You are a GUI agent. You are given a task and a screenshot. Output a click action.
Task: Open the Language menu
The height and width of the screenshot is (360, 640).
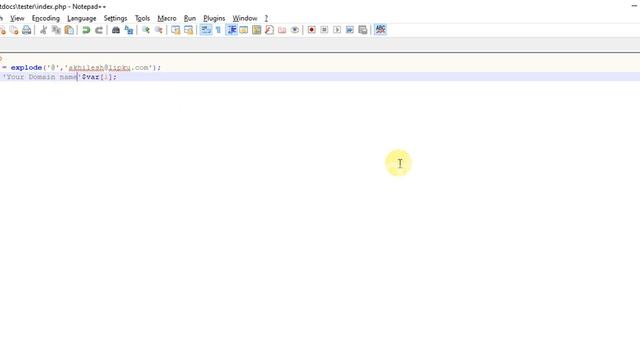[82, 18]
